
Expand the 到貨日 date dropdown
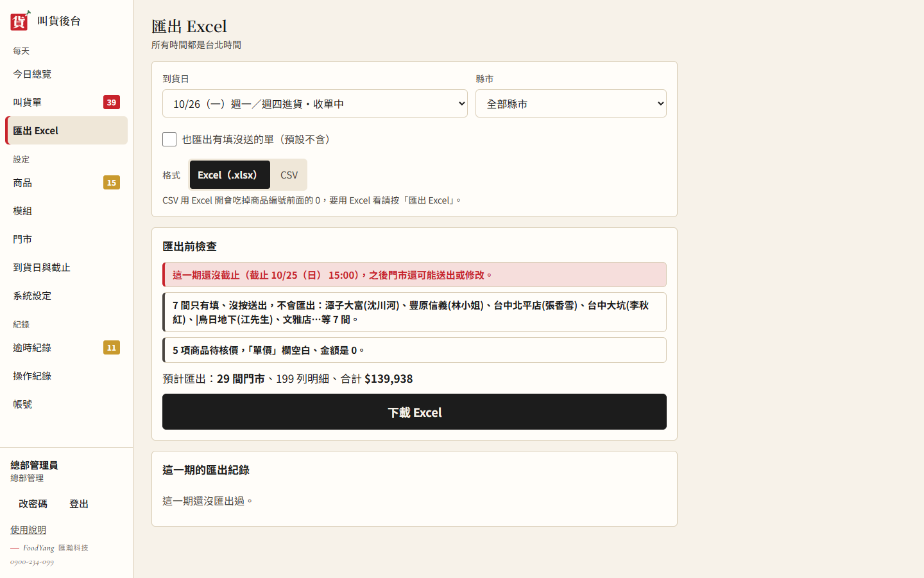(x=315, y=103)
